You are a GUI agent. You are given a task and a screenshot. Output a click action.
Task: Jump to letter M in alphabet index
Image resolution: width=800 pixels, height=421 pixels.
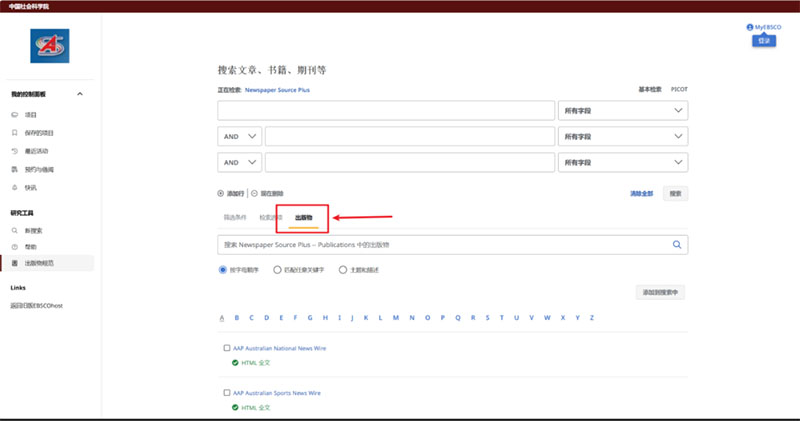[x=396, y=318]
